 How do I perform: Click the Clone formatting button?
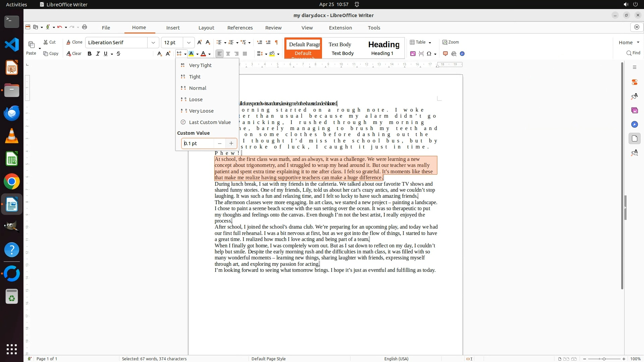tap(74, 42)
